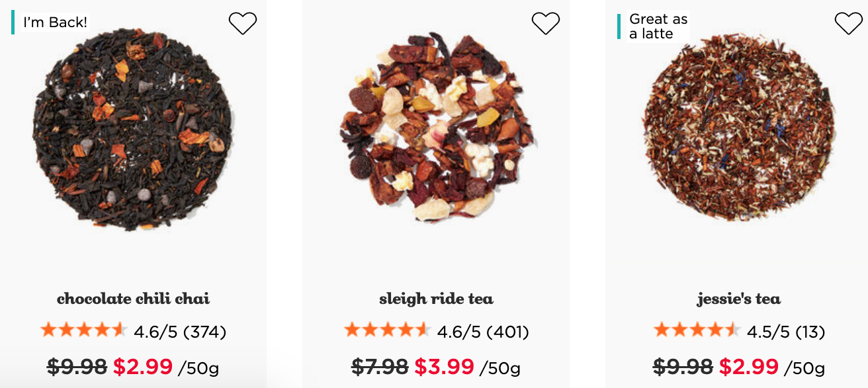
Task: Click the orange stars under sleigh ride tea
Action: [x=387, y=330]
